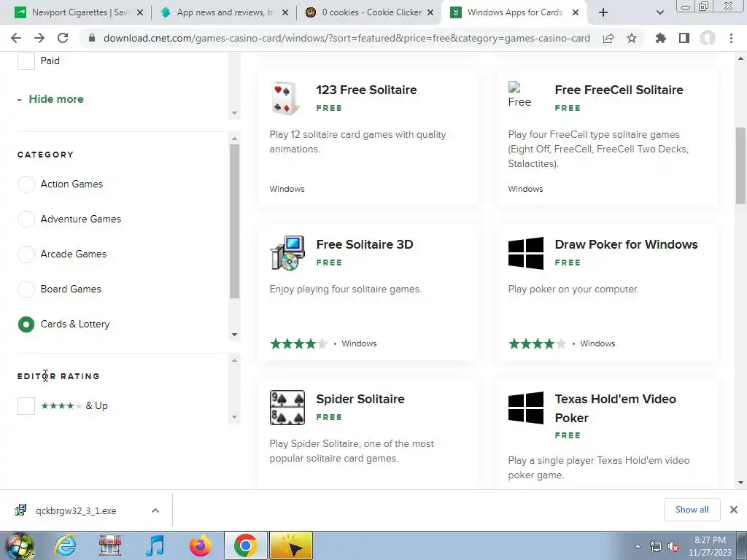Check the Paid price checkbox

[26, 61]
